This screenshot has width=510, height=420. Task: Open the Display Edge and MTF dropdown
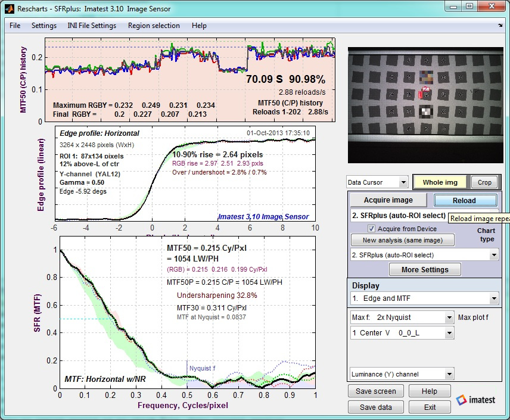pos(424,298)
